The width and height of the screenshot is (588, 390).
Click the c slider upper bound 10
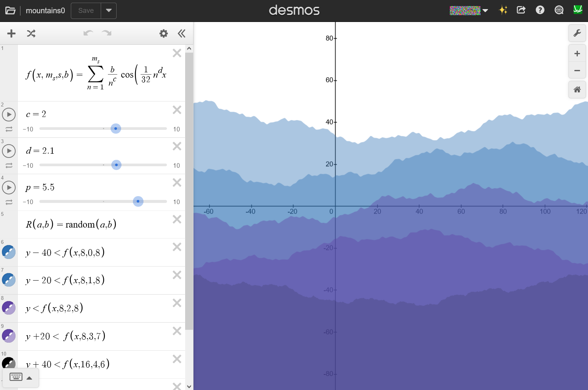coord(176,129)
